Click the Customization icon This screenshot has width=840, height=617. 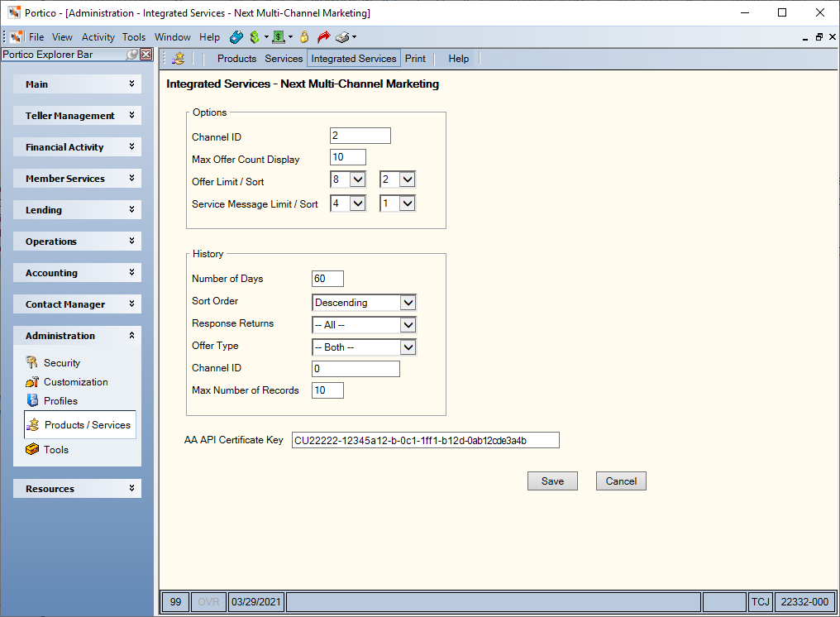[31, 381]
